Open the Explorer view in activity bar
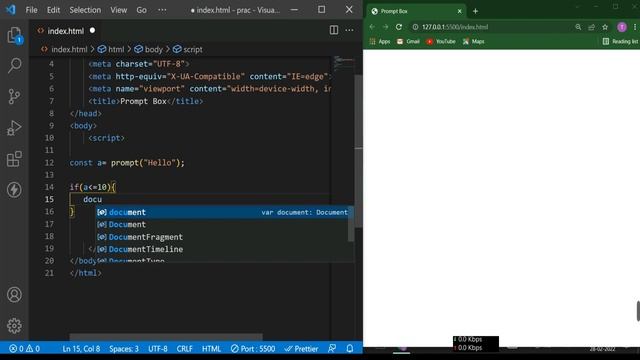Image resolution: width=640 pixels, height=360 pixels. tap(14, 35)
